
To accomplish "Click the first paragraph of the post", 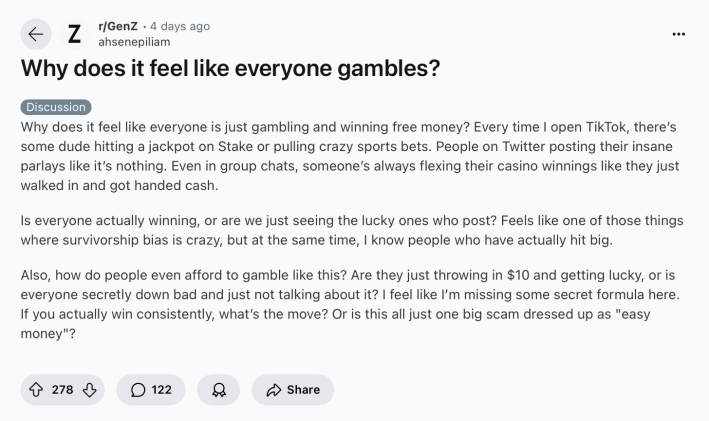I will (x=350, y=155).
